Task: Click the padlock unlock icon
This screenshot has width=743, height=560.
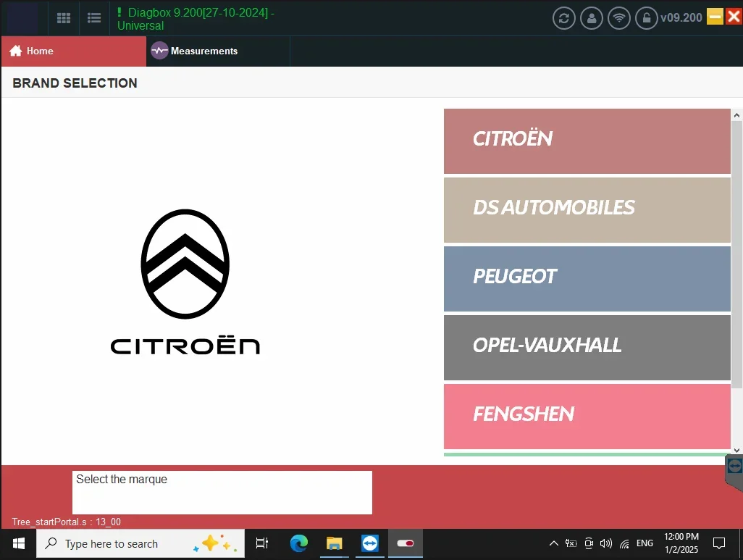Action: [647, 19]
